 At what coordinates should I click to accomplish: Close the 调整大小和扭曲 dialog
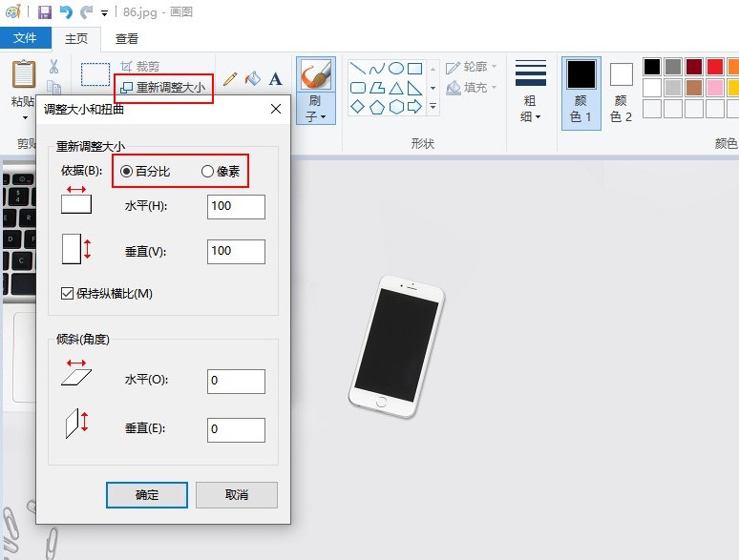pyautogui.click(x=276, y=110)
